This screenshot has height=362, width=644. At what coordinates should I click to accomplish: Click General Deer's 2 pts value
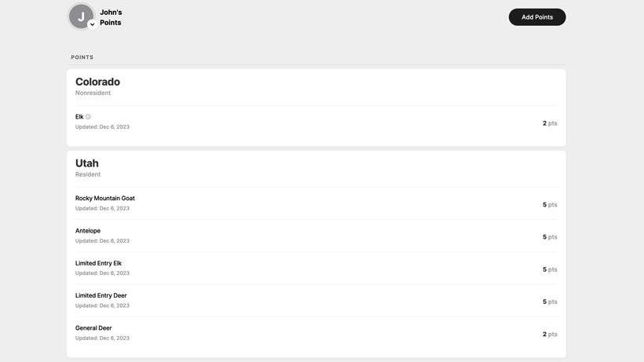550,335
